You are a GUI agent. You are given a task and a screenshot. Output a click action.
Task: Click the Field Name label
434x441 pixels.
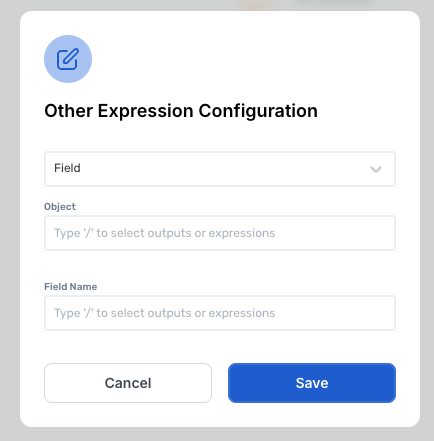point(71,287)
